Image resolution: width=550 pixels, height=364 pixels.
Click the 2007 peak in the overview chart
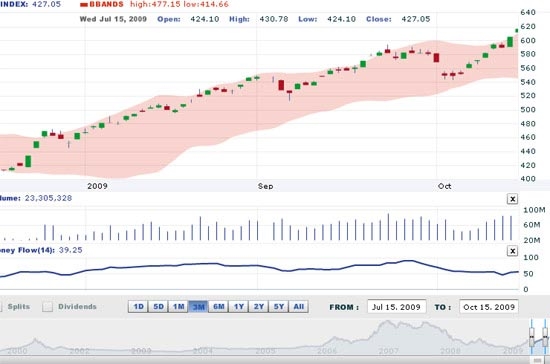click(x=388, y=322)
